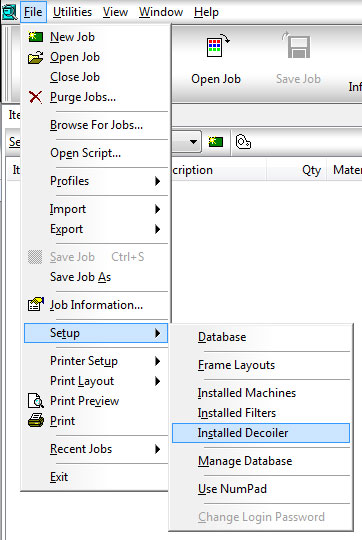362x540 pixels.
Task: Click the green new item icon in toolbar
Action: coord(216,142)
